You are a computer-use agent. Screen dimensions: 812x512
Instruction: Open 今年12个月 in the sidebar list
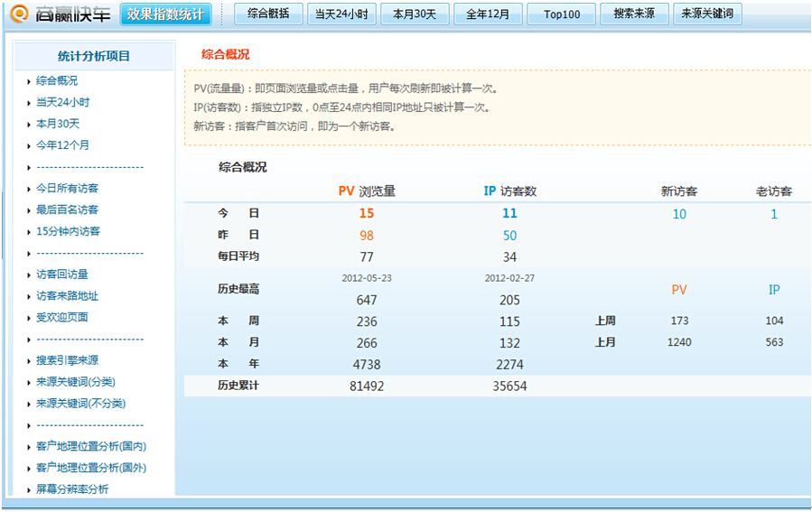[62, 145]
